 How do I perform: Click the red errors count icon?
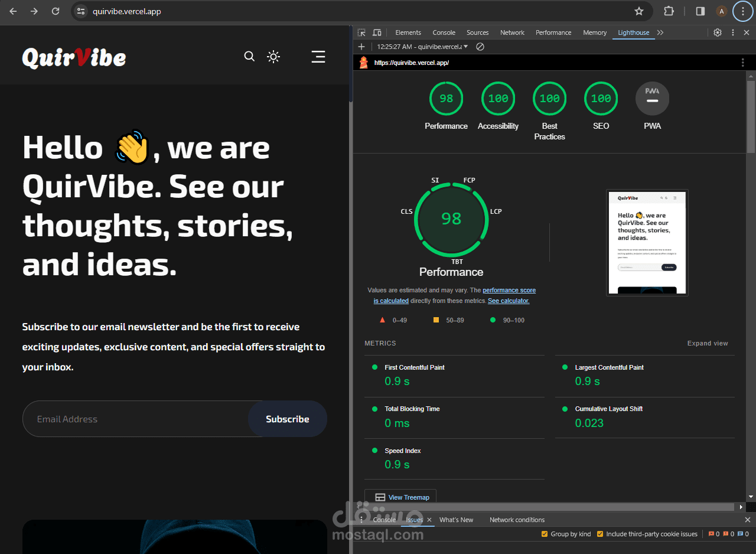click(713, 534)
